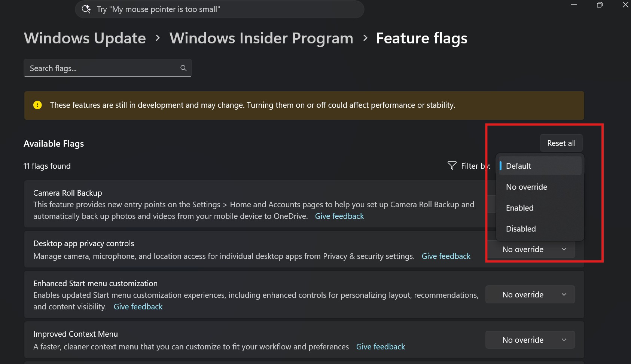
Task: Give feedback on Improved Context Menu
Action: click(381, 347)
